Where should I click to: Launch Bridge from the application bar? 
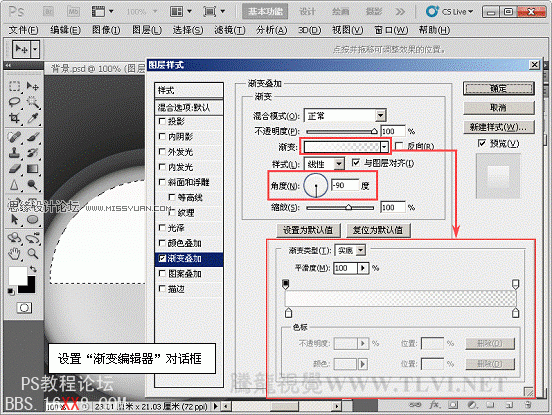(x=48, y=12)
